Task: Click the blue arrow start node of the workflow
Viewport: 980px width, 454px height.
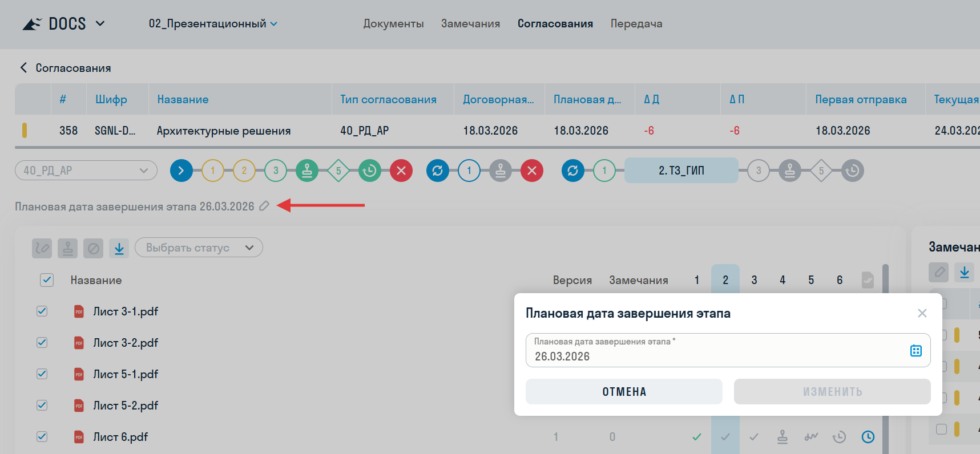Action: click(x=182, y=171)
